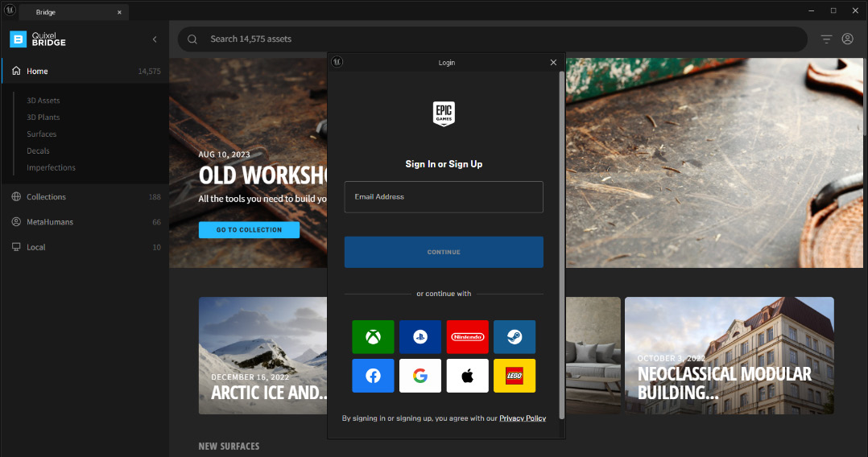Viewport: 868px width, 457px height.
Task: Open the Home section
Action: point(85,71)
